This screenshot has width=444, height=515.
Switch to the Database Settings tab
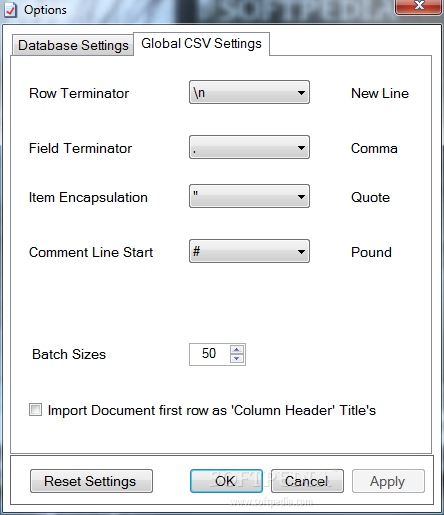click(x=73, y=45)
